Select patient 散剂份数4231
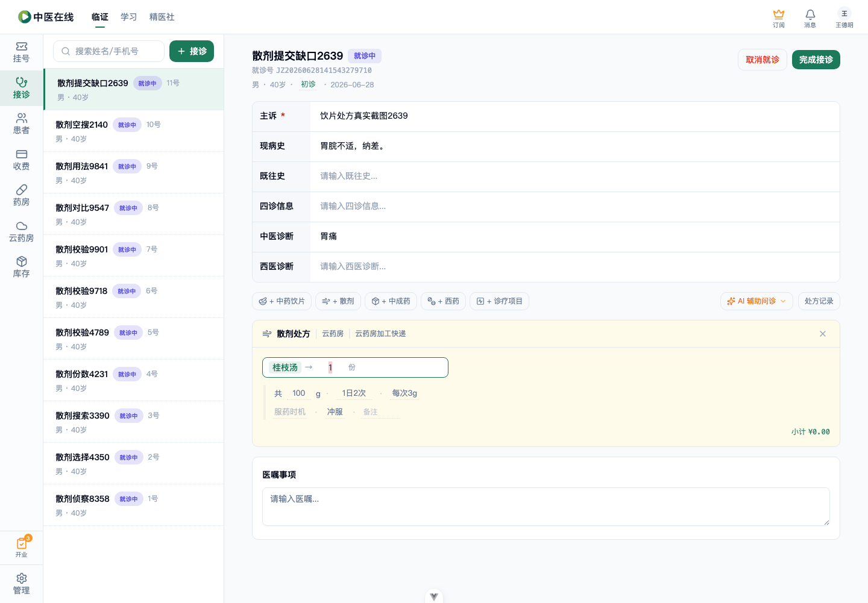 (x=134, y=380)
